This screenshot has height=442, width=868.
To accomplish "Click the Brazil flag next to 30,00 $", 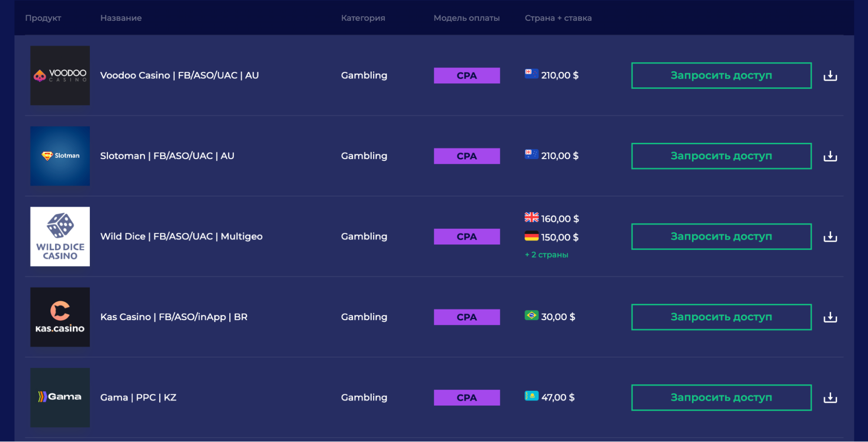I will tap(531, 315).
